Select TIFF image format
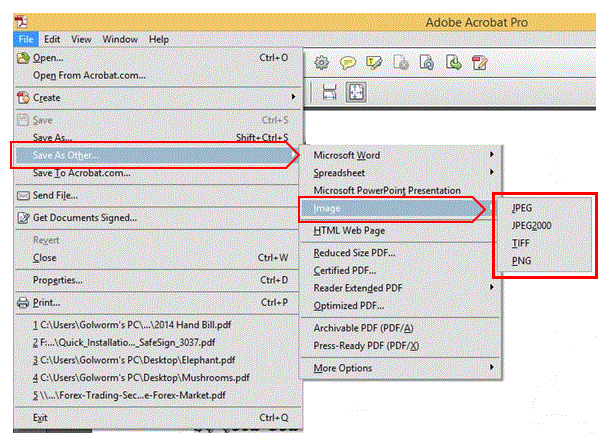This screenshot has height=446, width=613. pyautogui.click(x=544, y=243)
